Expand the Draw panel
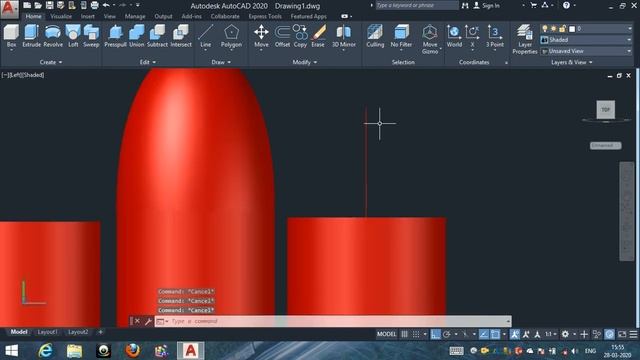Screen dimensions: 640x360 tap(221, 62)
